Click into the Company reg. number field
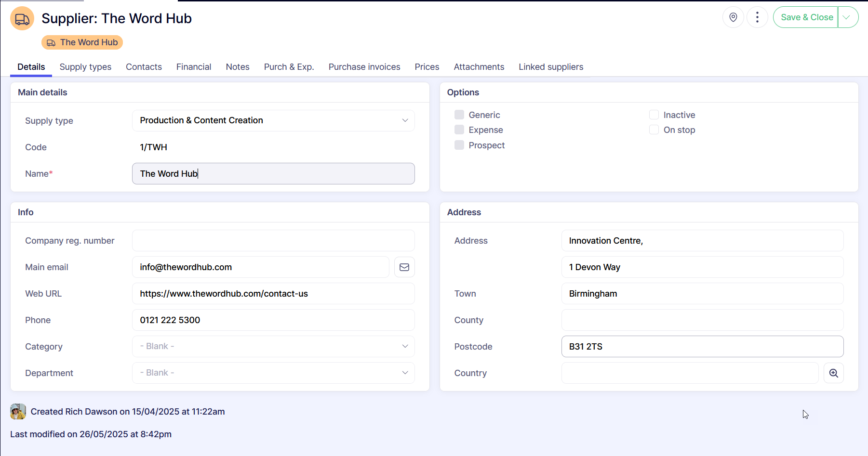Screen dimensions: 868x456 [273, 241]
